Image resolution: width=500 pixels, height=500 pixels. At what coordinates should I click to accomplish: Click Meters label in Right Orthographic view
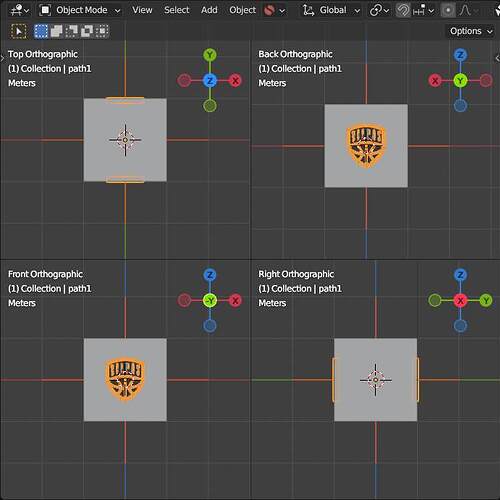pos(272,303)
